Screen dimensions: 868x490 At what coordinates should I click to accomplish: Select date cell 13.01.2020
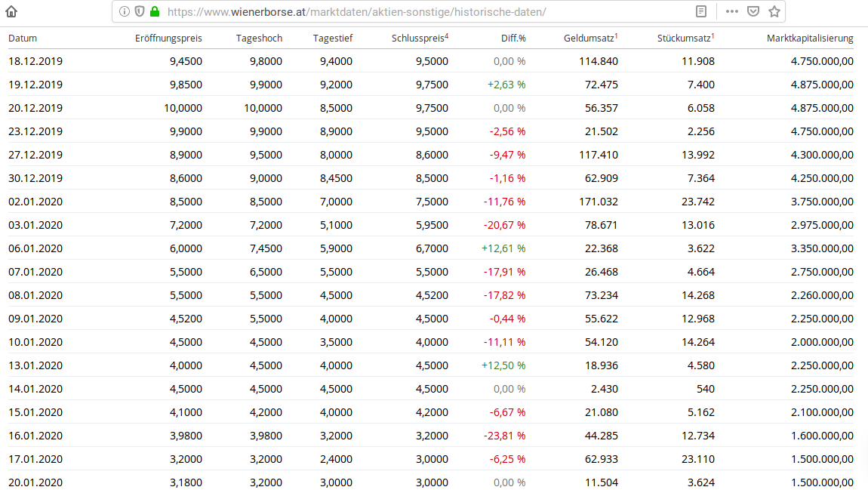tap(35, 365)
